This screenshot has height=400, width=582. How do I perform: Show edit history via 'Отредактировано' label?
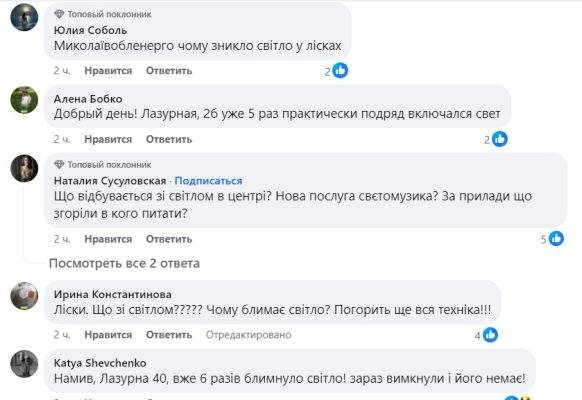(x=248, y=335)
